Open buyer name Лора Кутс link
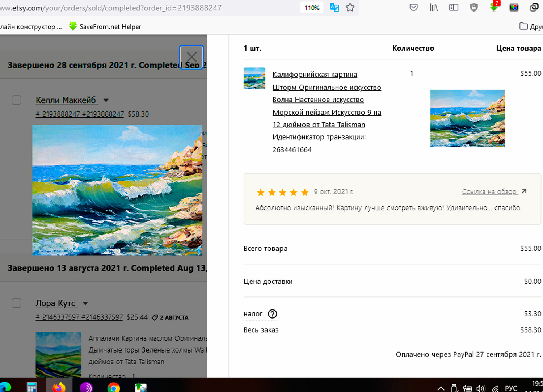This screenshot has width=543, height=392. [x=56, y=303]
